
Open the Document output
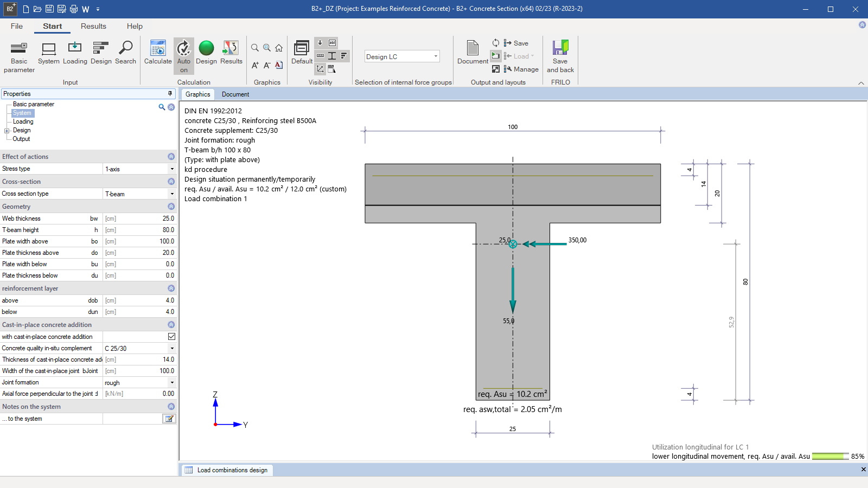(x=473, y=53)
